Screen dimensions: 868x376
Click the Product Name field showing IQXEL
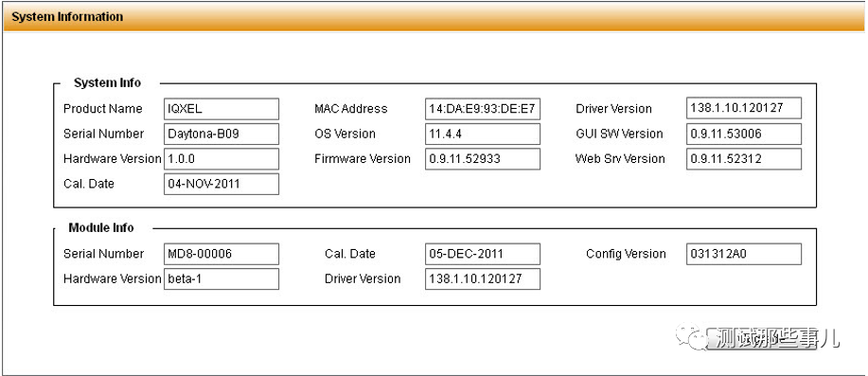click(x=221, y=109)
